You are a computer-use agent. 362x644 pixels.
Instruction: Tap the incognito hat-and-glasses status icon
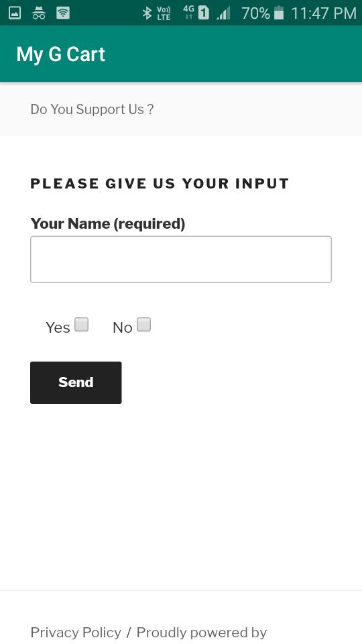click(x=39, y=13)
